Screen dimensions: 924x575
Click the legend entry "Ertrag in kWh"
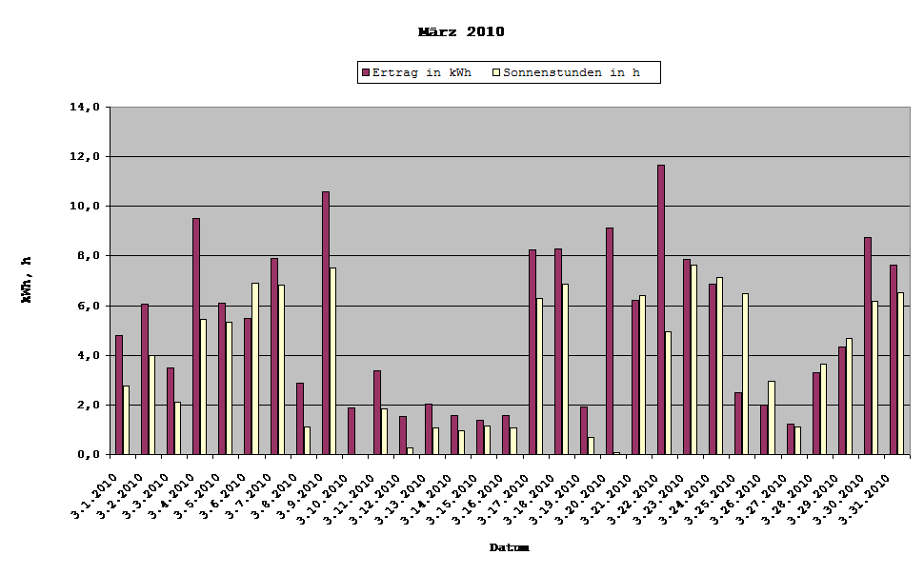coord(422,71)
